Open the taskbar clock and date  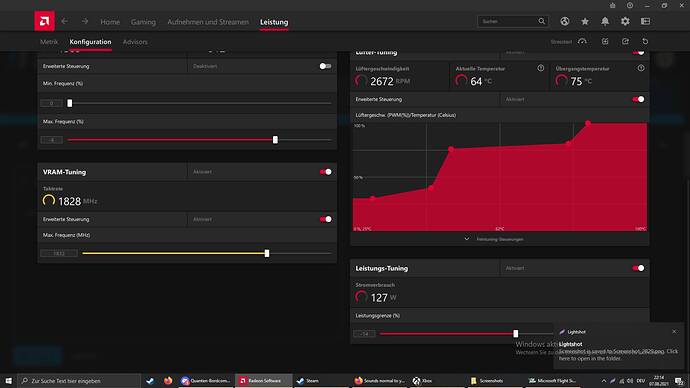pos(659,381)
